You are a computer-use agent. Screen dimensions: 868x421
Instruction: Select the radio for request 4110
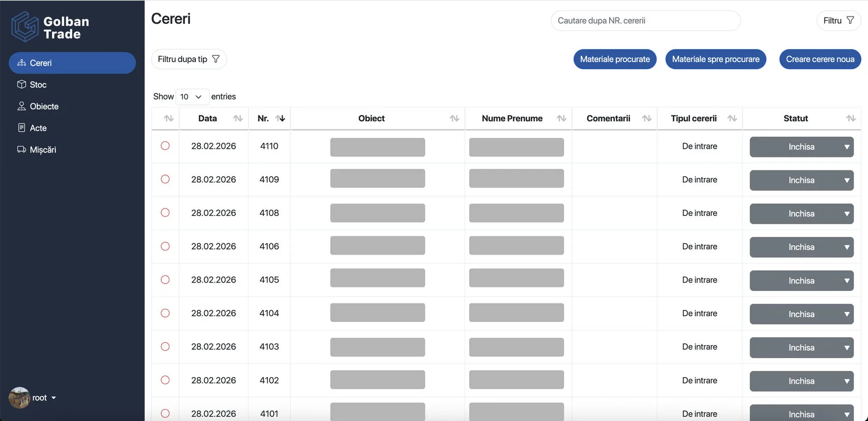(165, 146)
